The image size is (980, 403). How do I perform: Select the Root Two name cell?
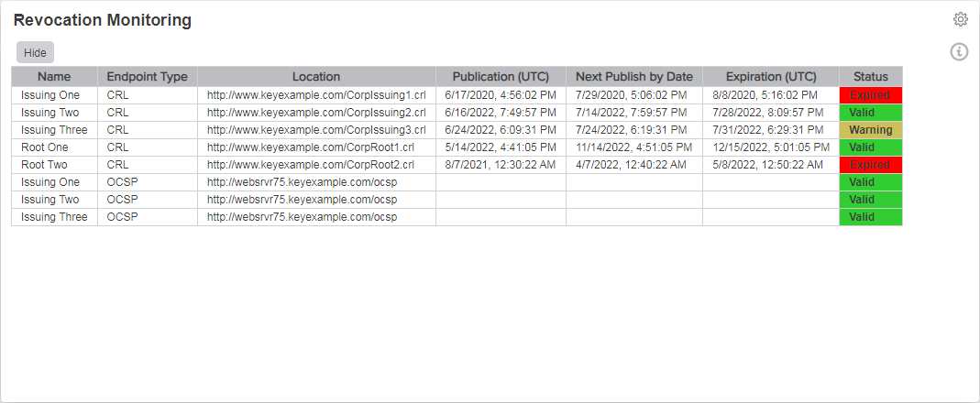pos(45,165)
